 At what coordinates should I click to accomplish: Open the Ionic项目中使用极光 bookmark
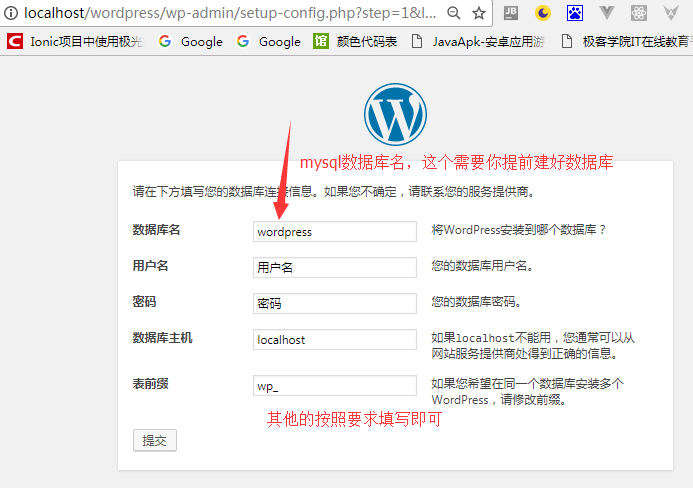click(x=75, y=42)
